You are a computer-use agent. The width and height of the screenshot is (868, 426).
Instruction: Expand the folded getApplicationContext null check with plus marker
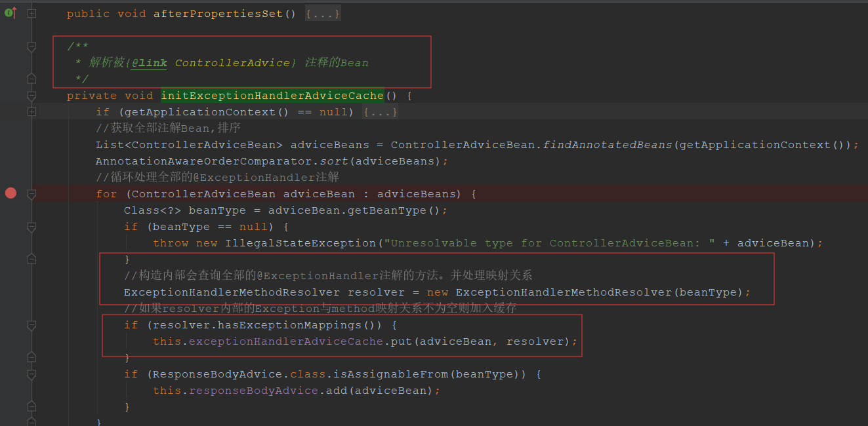click(x=31, y=112)
